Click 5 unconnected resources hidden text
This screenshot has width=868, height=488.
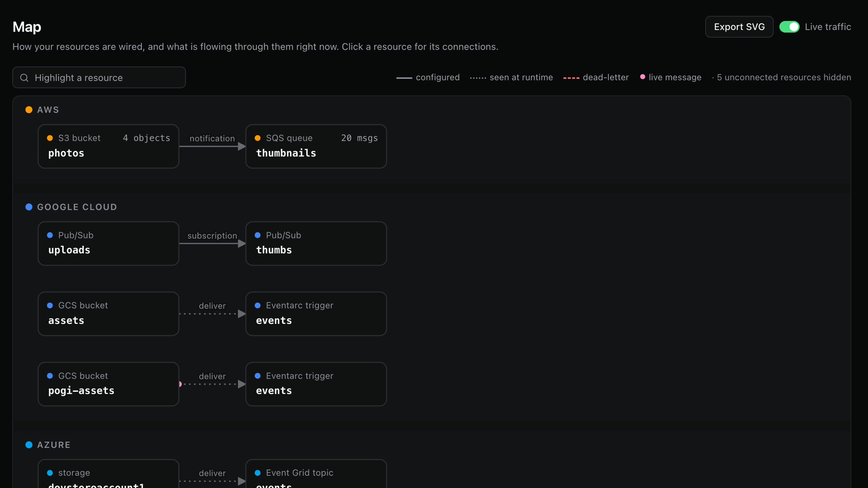[x=784, y=78]
